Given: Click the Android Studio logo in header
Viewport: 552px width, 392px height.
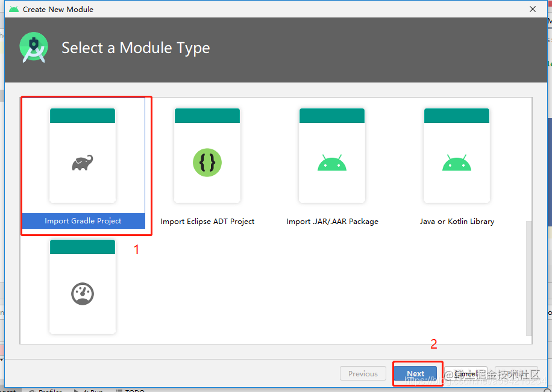Looking at the screenshot, I should point(34,48).
